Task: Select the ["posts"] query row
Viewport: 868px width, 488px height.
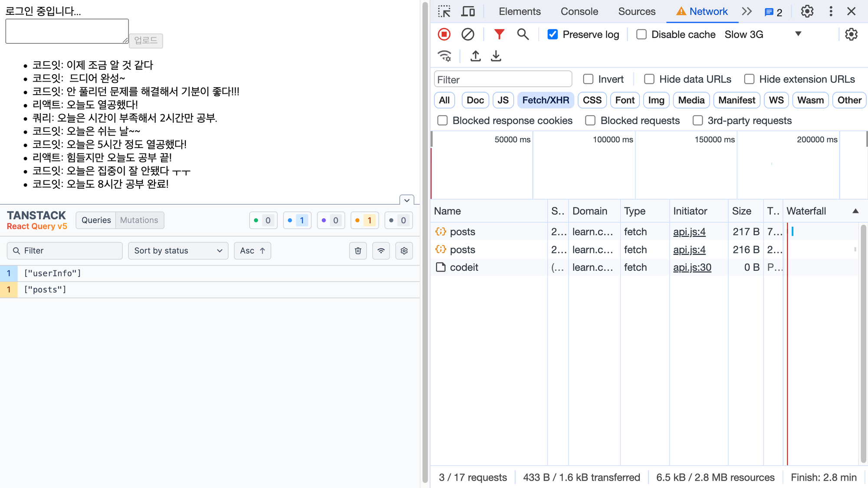Action: click(x=210, y=290)
